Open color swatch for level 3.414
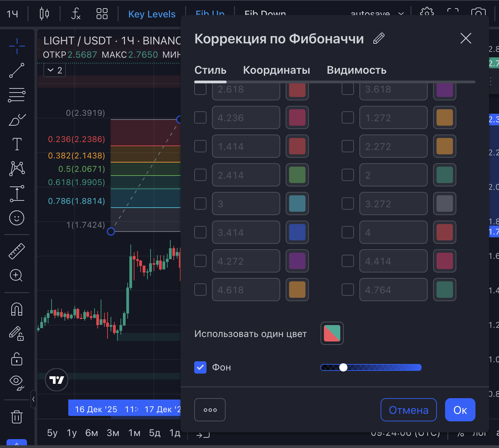 click(297, 232)
